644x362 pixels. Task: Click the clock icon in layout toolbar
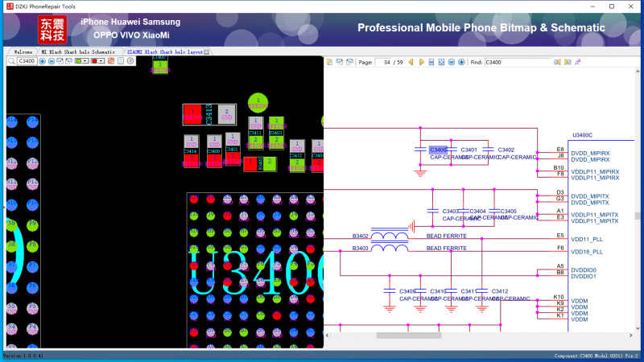coord(130,61)
